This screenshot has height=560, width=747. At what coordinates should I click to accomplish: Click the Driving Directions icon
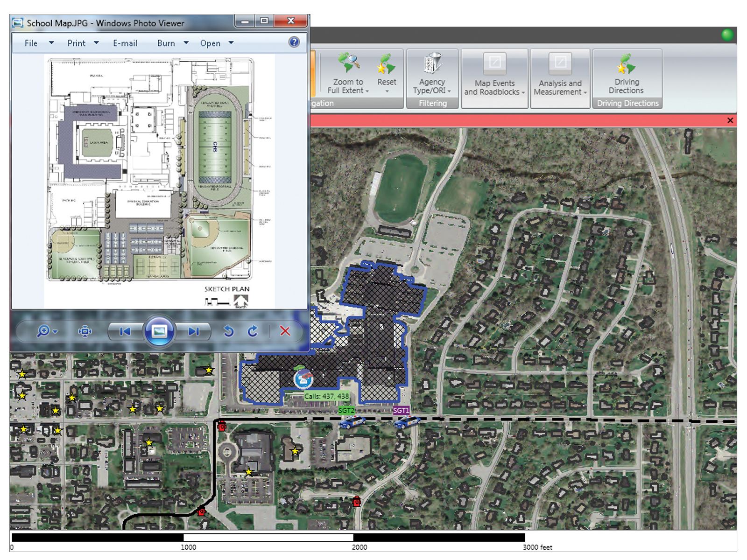coord(626,65)
